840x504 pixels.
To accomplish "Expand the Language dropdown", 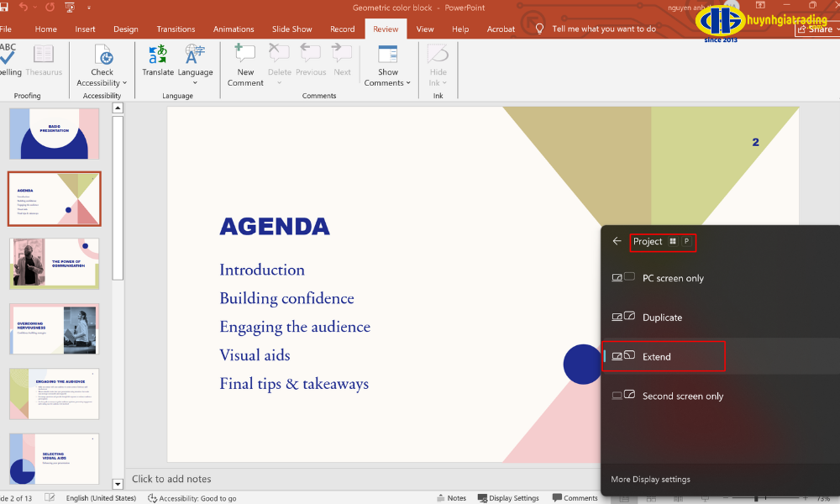I will click(195, 83).
